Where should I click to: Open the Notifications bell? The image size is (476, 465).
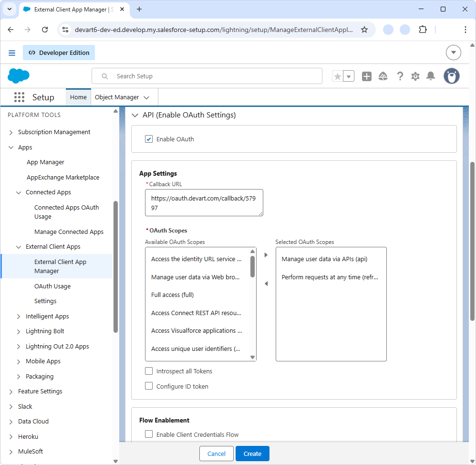pyautogui.click(x=431, y=76)
